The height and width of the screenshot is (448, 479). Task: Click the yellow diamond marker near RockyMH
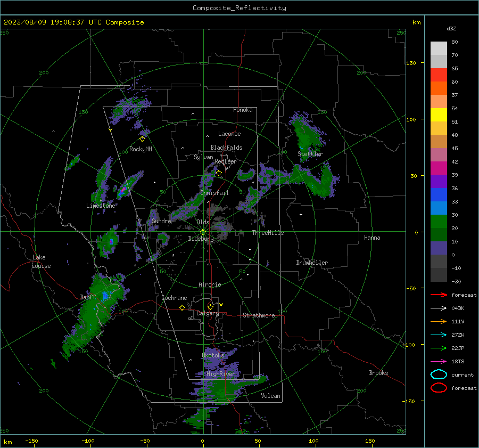[142, 139]
